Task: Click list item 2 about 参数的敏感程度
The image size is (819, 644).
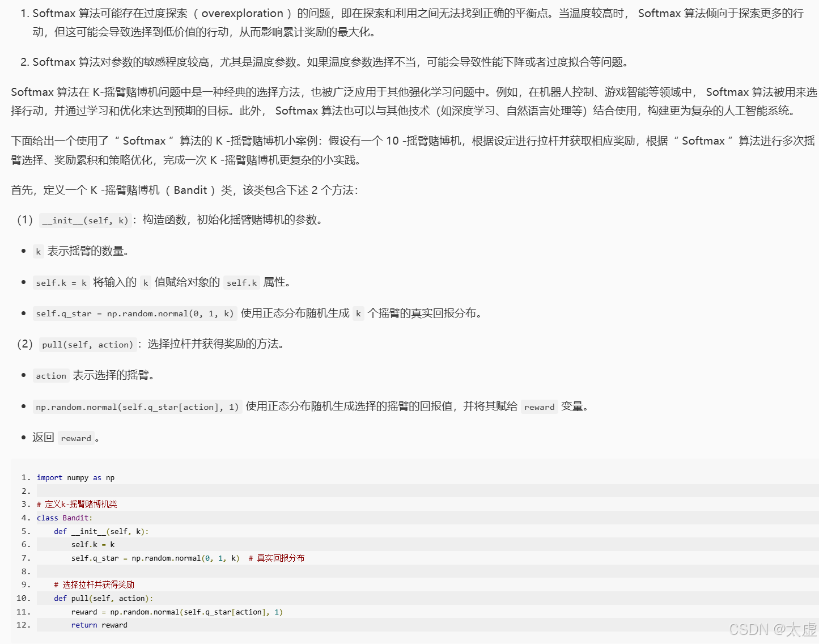Action: coord(331,62)
